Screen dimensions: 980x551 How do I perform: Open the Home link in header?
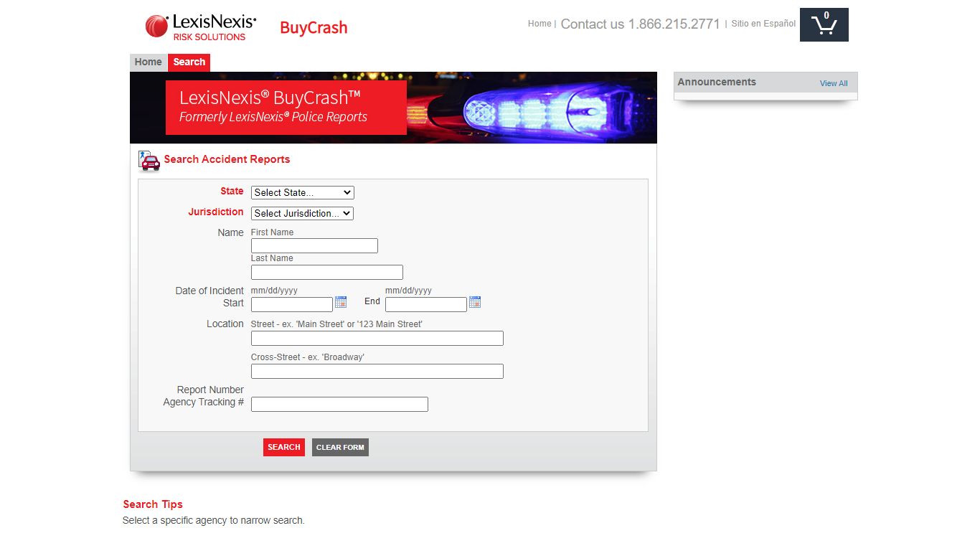[x=540, y=24]
